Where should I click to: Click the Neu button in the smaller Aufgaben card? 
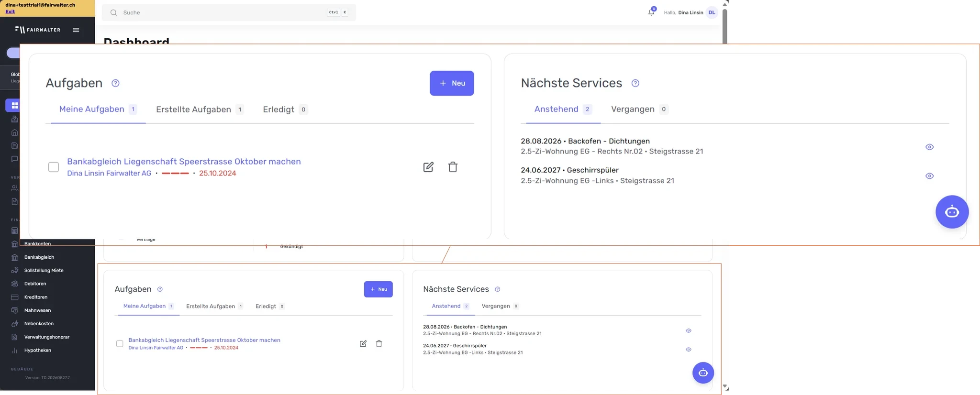[x=379, y=289]
